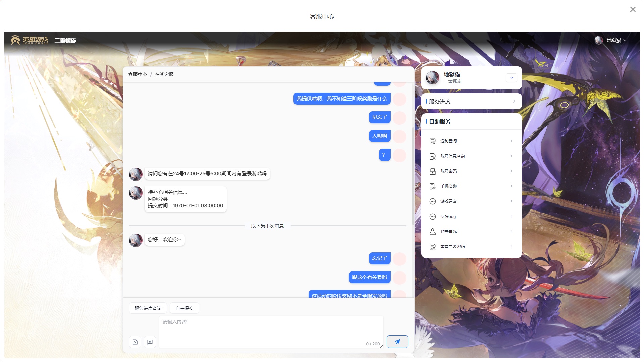Click the 请问您有在24号 agent message

click(x=207, y=174)
